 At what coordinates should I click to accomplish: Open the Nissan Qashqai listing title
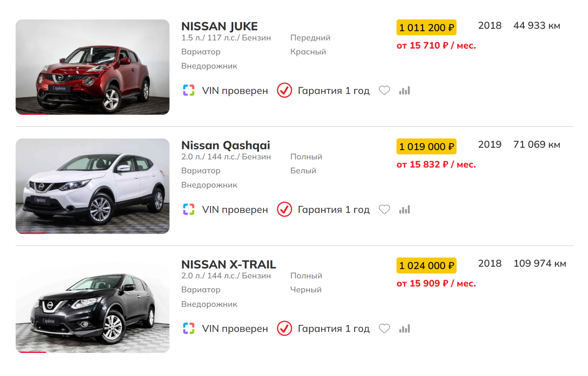click(226, 145)
